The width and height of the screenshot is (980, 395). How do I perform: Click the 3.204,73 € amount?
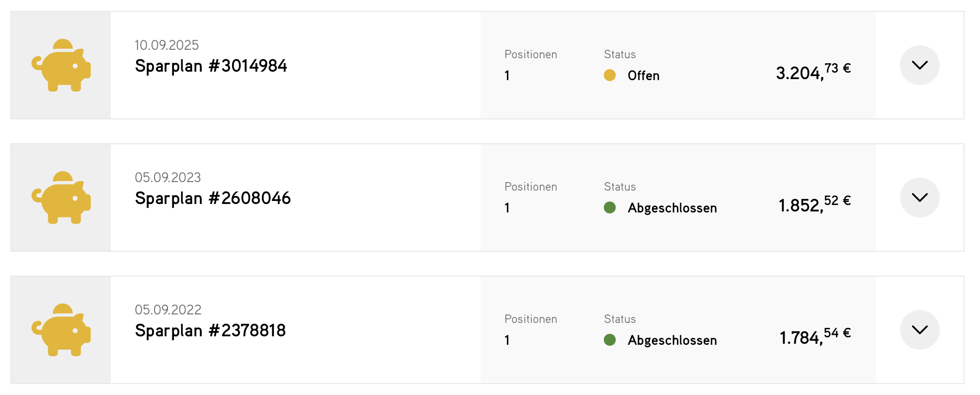[813, 72]
